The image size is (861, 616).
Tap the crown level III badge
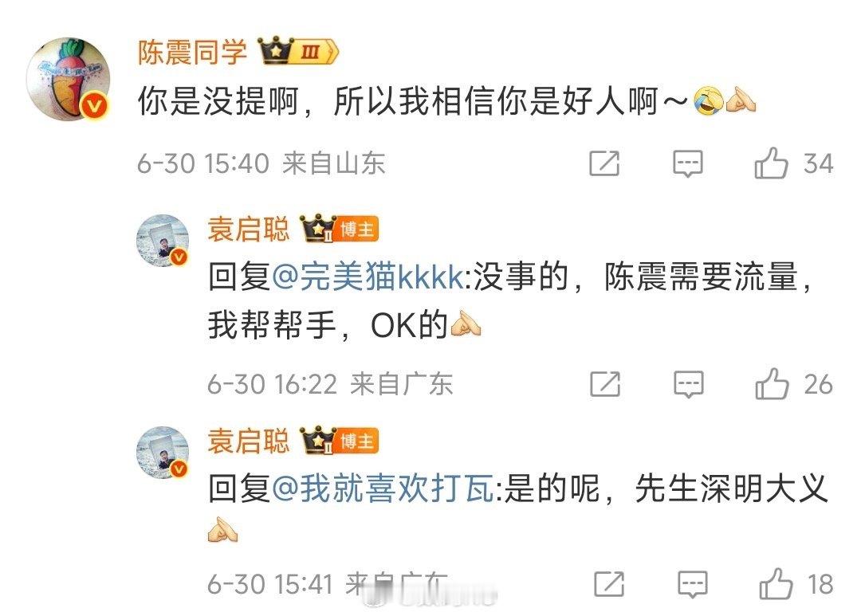pos(299,52)
